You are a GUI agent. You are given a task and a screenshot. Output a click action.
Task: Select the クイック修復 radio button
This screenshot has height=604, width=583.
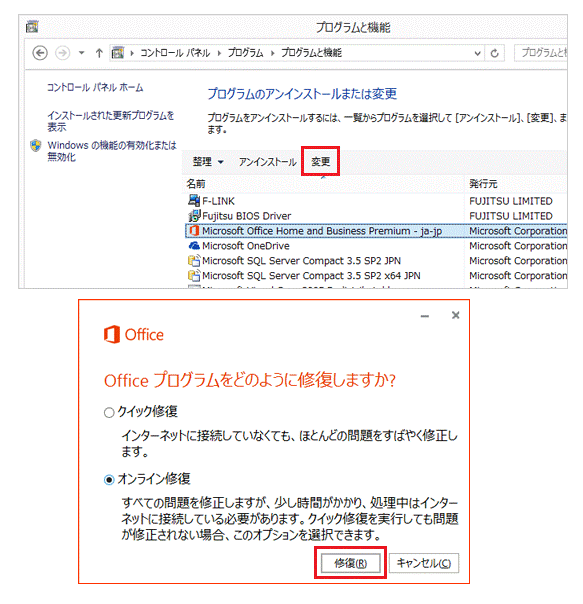pyautogui.click(x=109, y=413)
